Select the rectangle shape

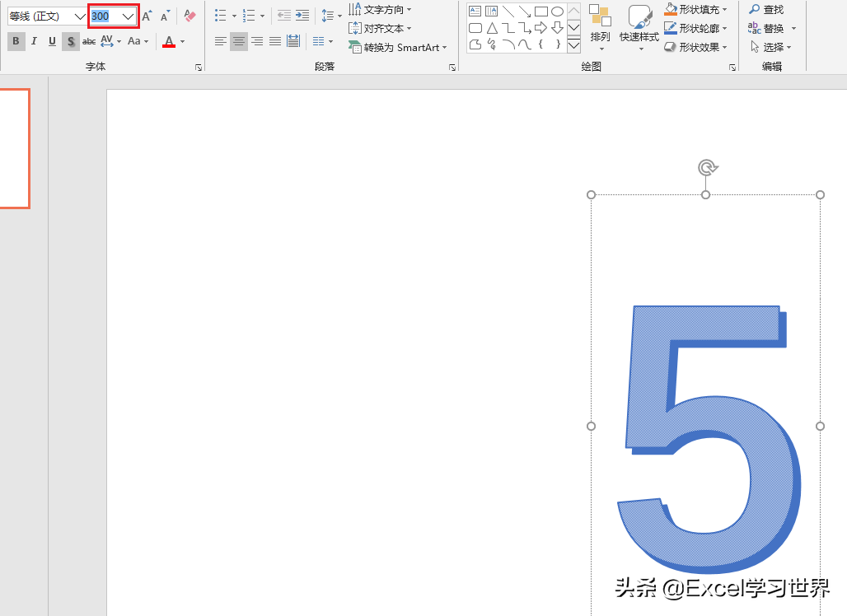coord(541,12)
